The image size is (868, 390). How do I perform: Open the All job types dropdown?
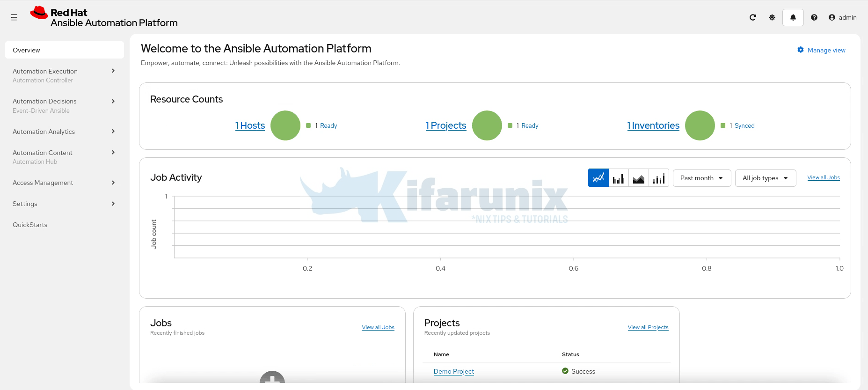(766, 178)
